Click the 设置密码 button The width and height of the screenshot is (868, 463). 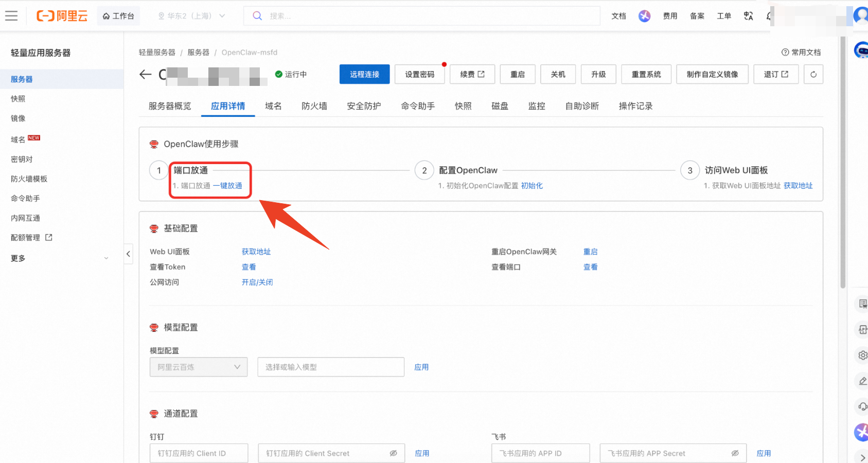point(419,74)
